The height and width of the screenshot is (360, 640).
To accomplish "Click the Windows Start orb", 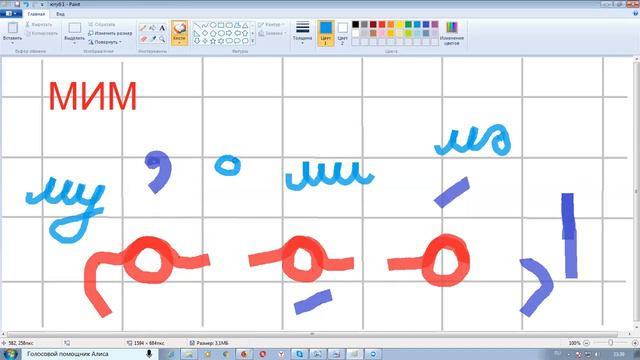I will 10,354.
